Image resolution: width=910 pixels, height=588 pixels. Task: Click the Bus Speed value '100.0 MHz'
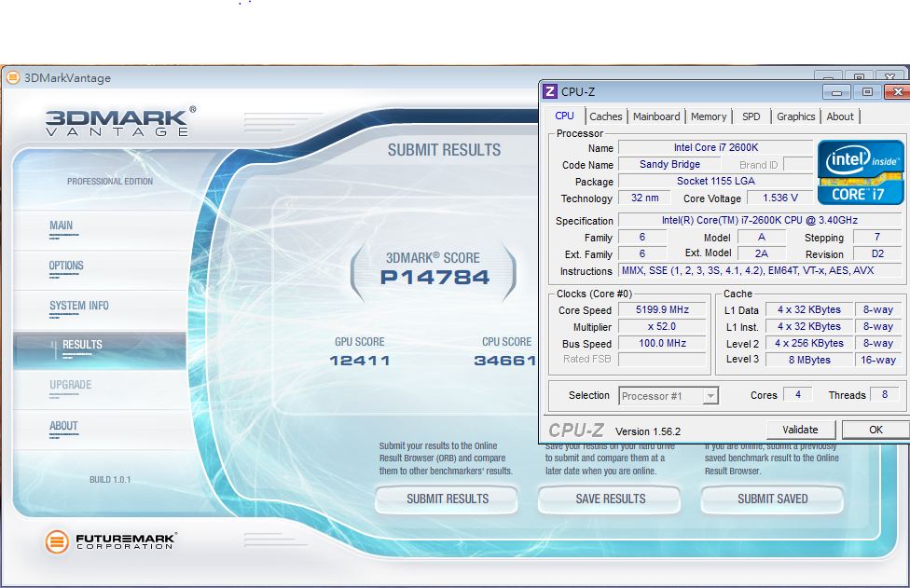pos(662,343)
